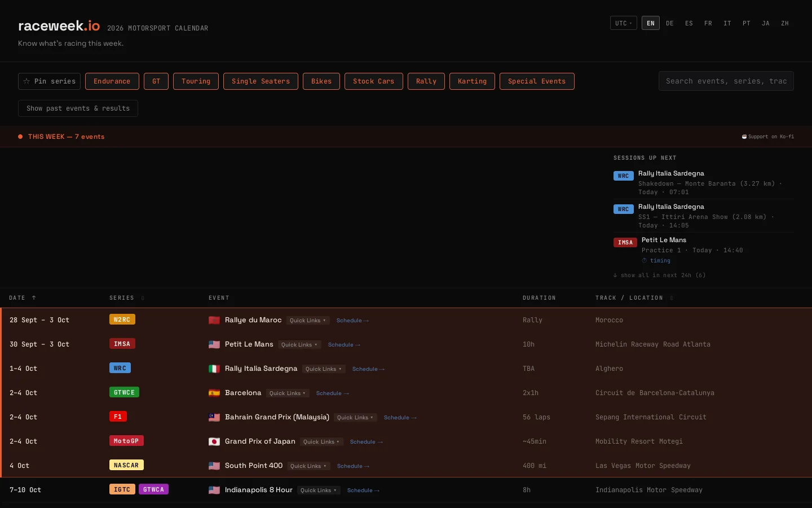Toggle the Stock Cars filter
This screenshot has width=812, height=508.
374,81
